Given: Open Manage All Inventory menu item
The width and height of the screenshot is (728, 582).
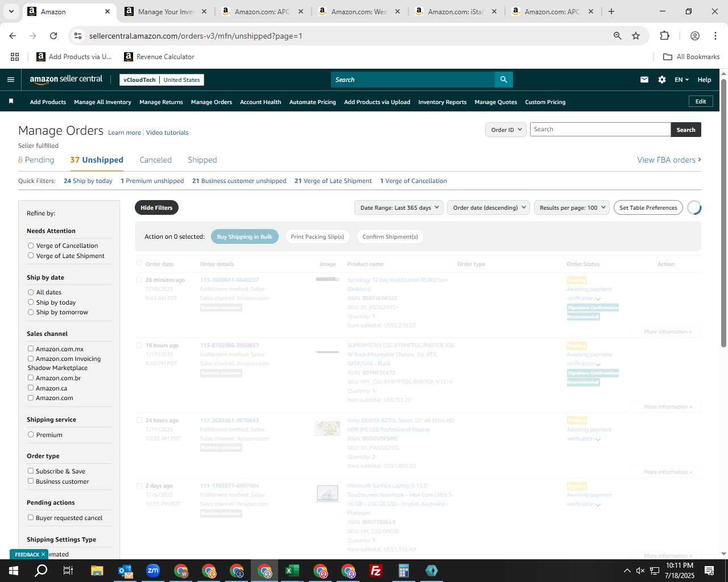Looking at the screenshot, I should (102, 102).
